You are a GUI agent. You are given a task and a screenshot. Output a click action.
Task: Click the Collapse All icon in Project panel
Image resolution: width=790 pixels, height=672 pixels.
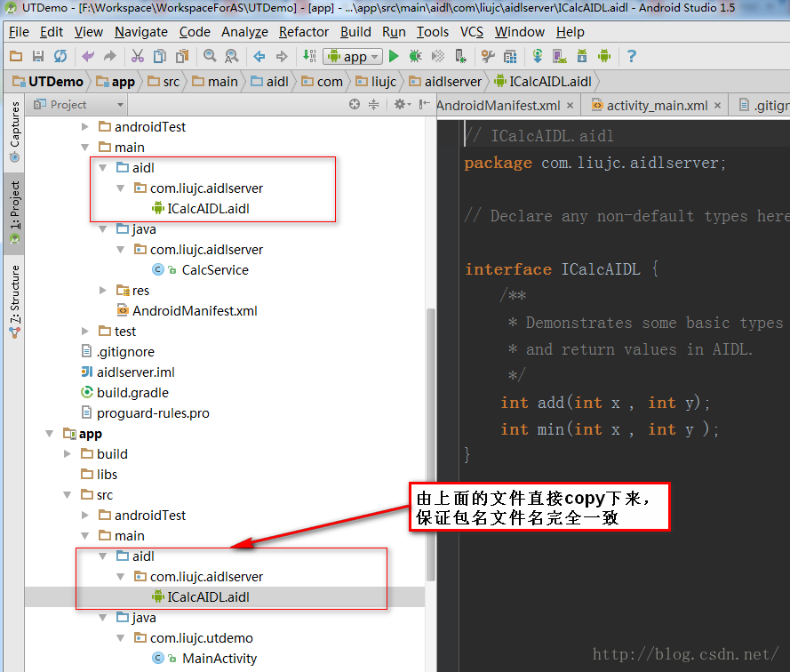pos(374,105)
